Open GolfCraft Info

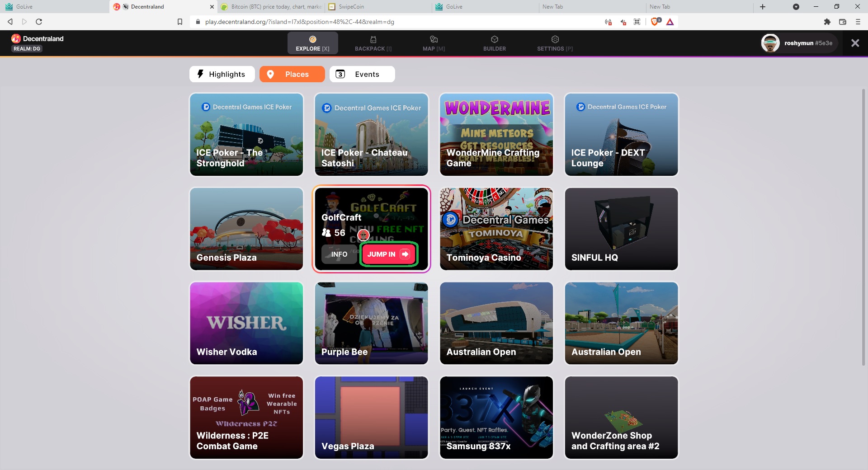[339, 254]
